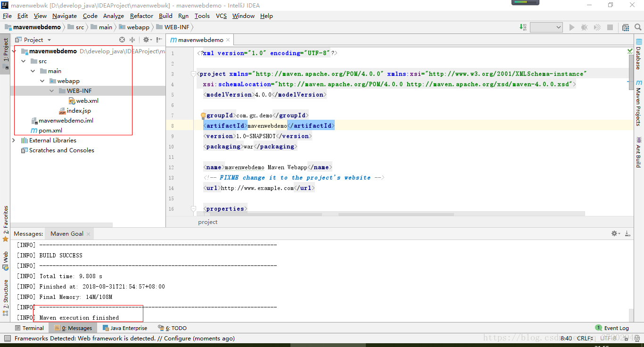Collapse the webapp folder arrow

click(42, 81)
